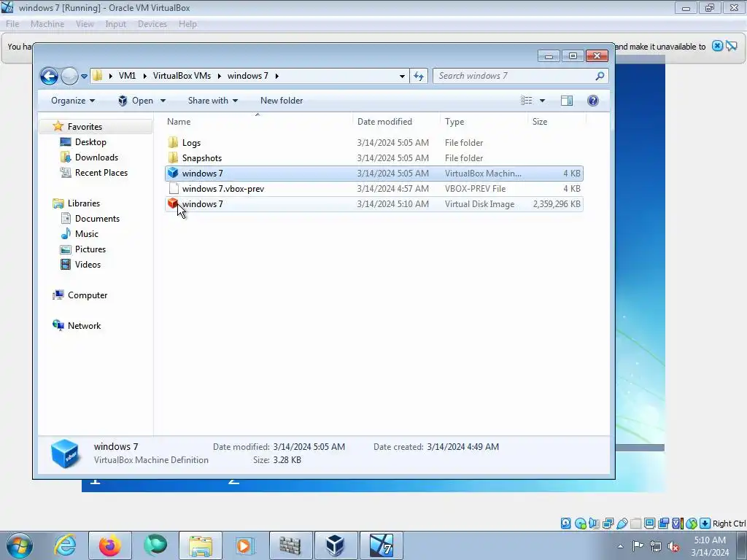Expand the address bar history dropdown
The height and width of the screenshot is (560, 747).
point(402,76)
